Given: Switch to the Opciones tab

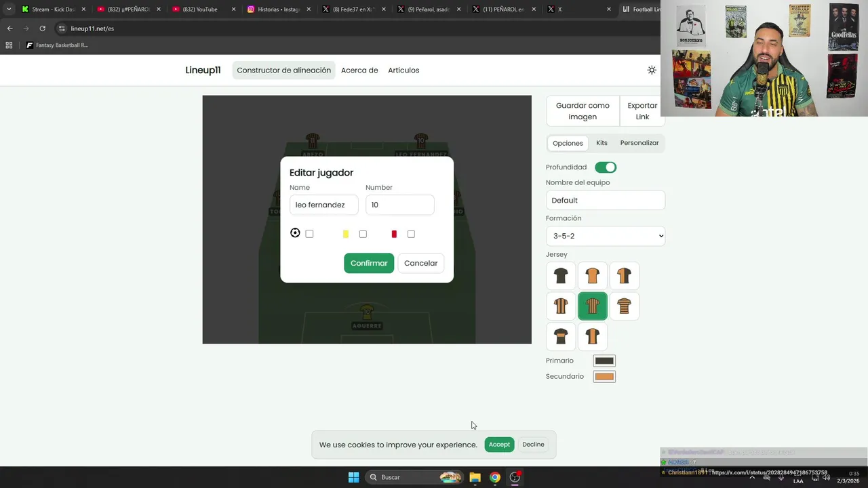Looking at the screenshot, I should [568, 143].
